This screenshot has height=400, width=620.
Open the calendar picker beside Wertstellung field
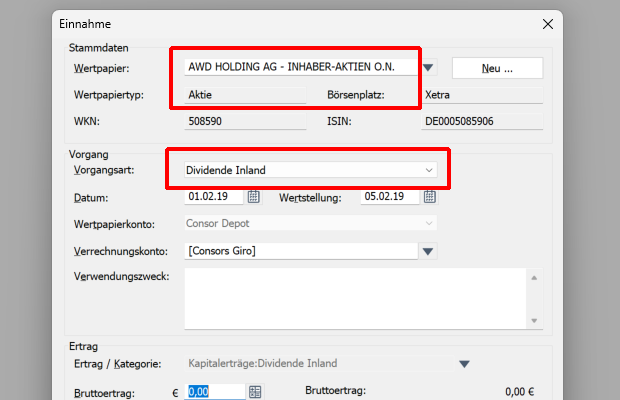click(x=430, y=196)
